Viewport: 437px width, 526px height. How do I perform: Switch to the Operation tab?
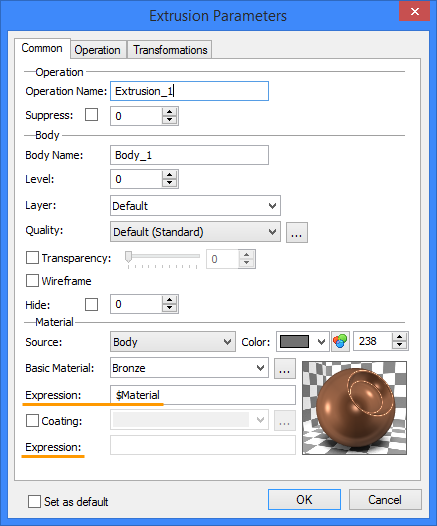[97, 50]
